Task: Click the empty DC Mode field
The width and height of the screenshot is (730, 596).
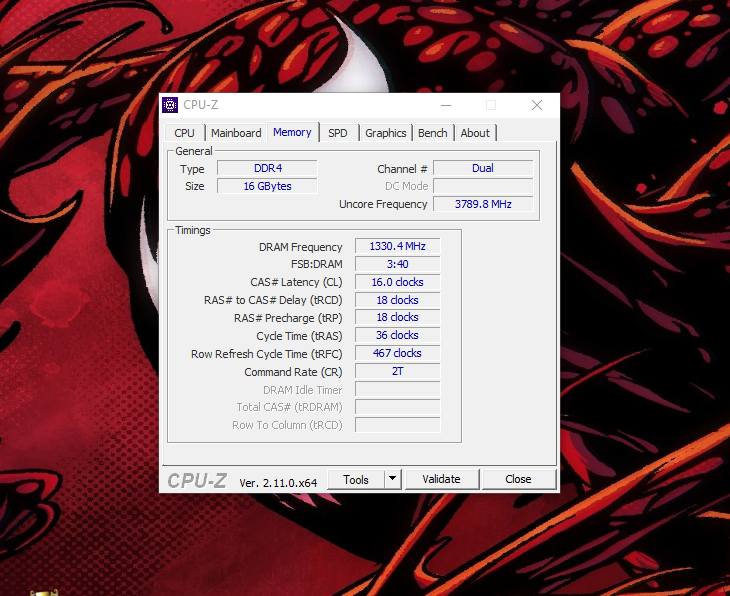Action: pos(483,186)
